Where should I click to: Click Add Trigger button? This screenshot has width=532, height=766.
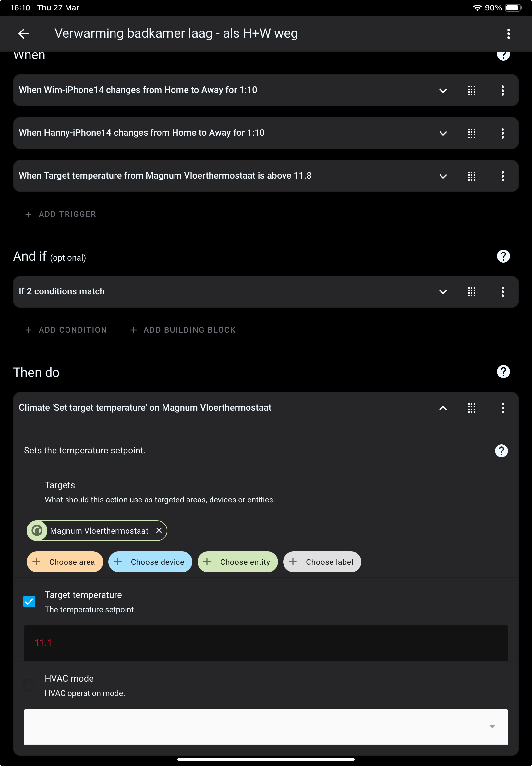(61, 214)
